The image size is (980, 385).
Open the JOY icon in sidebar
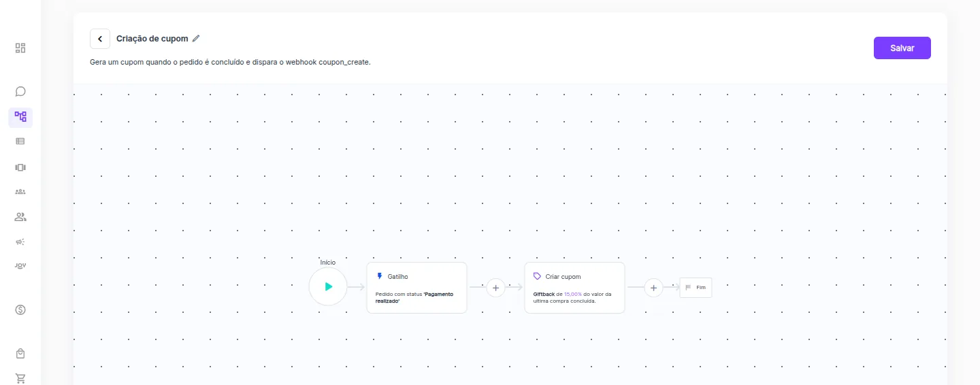click(20, 266)
